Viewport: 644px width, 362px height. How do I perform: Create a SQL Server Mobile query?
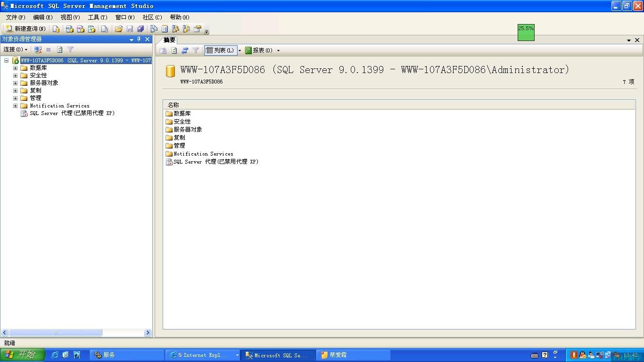[x=105, y=29]
